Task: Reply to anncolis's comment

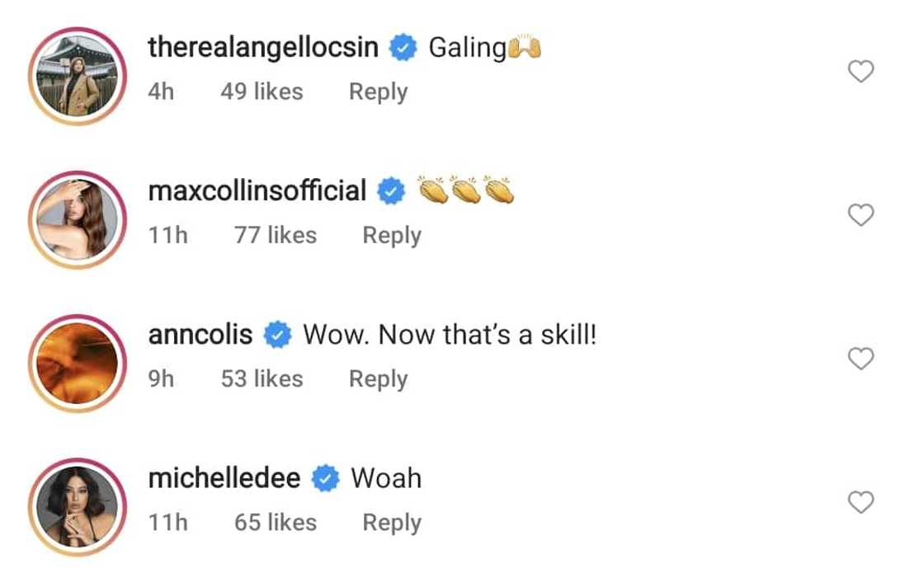Action: [378, 378]
